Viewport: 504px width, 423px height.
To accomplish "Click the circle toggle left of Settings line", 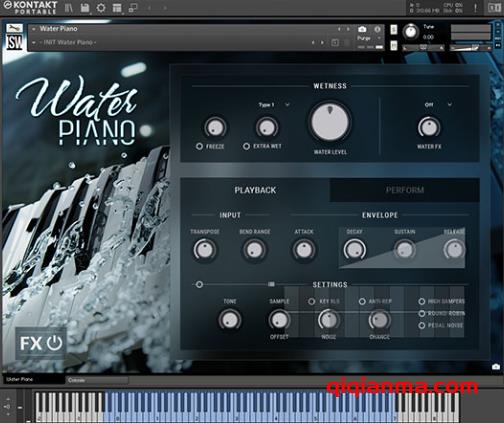I will coord(199,284).
